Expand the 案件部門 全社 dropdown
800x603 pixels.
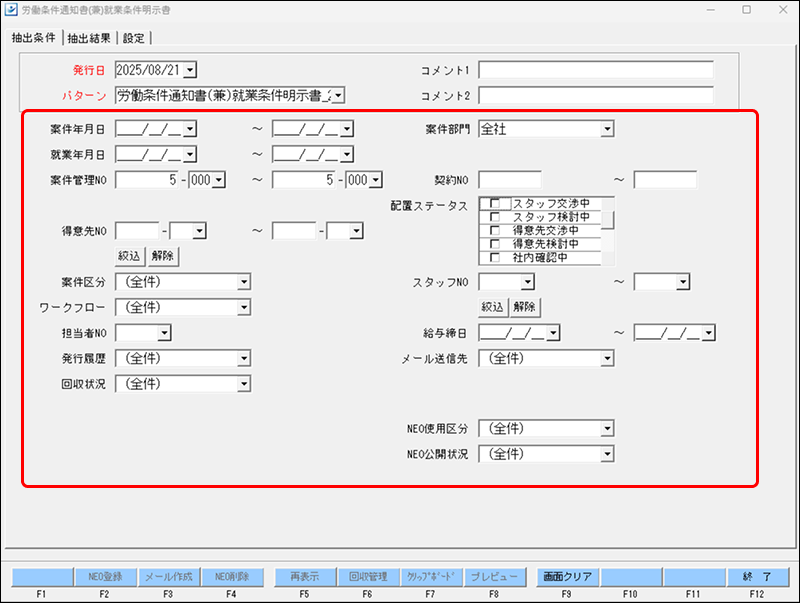[x=607, y=129]
